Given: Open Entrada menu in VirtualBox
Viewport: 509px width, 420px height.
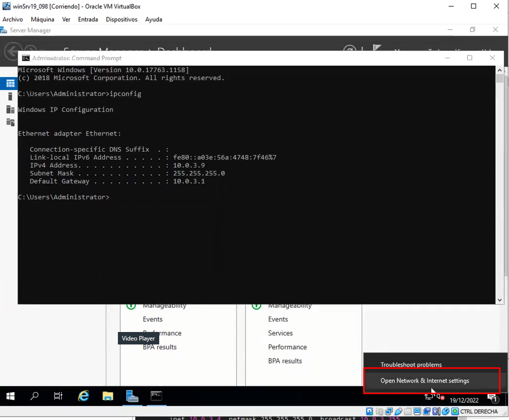Looking at the screenshot, I should (88, 19).
